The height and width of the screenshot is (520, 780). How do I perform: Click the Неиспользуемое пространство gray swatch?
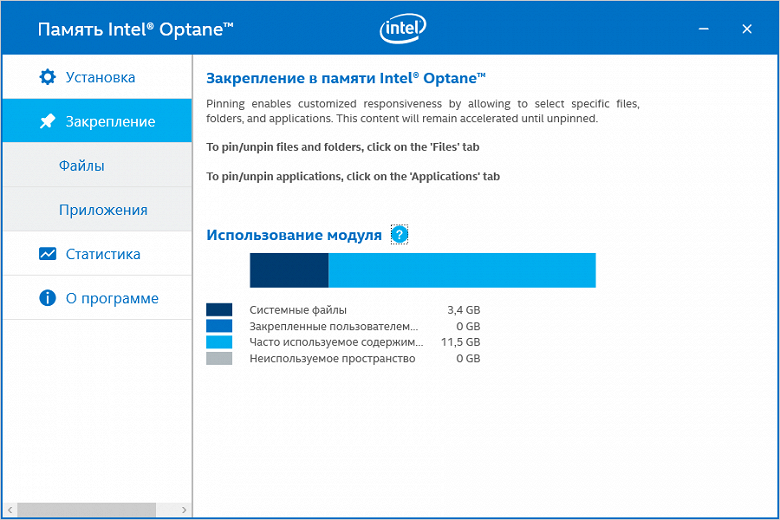pyautogui.click(x=219, y=358)
